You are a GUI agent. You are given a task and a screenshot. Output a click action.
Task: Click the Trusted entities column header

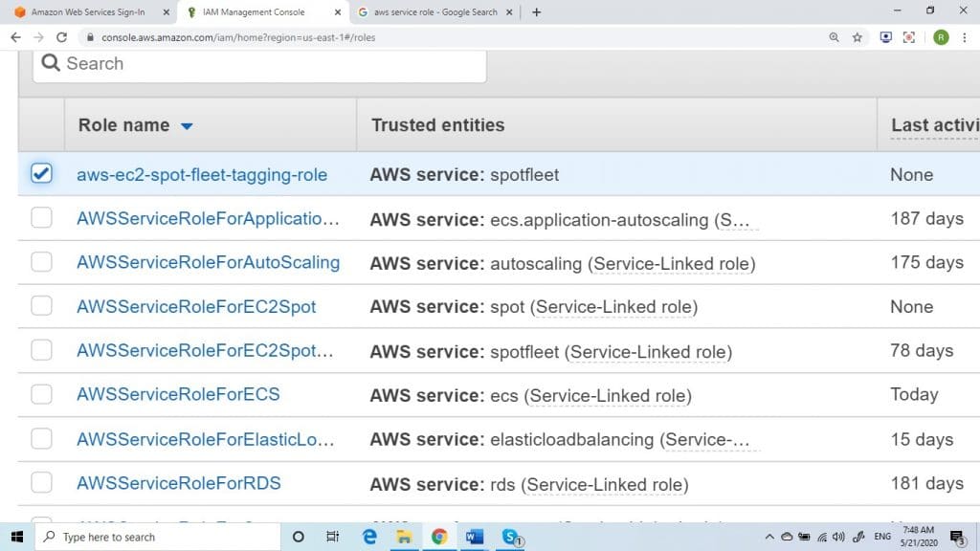tap(437, 125)
